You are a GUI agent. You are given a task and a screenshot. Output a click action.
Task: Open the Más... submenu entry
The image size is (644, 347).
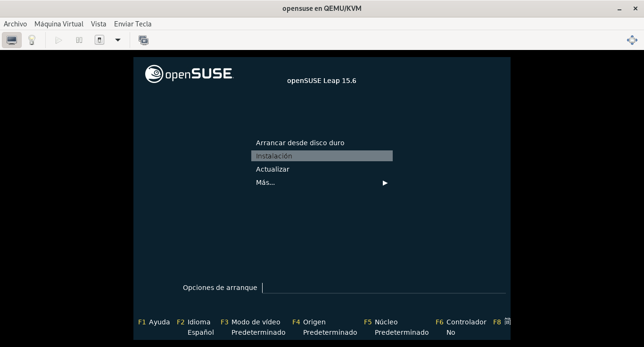322,182
